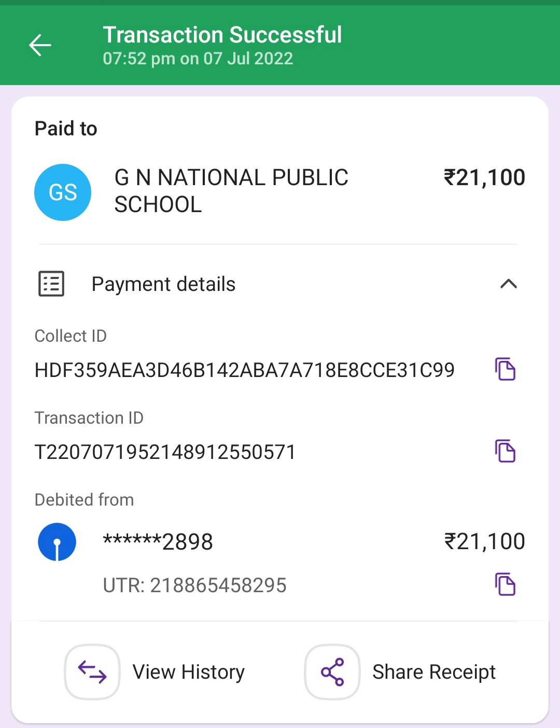Screen dimensions: 560x728
Task: Copy the Collect ID value
Action: [x=505, y=369]
